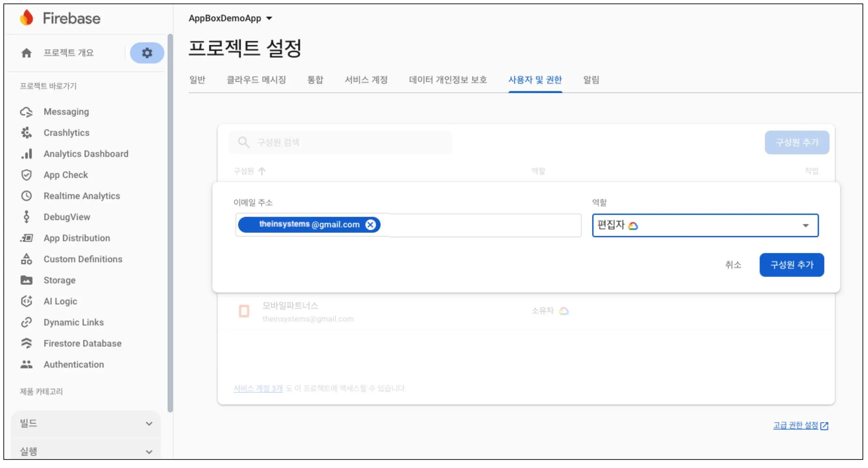The width and height of the screenshot is (868, 468).
Task: Click the member search magnifier icon
Action: (243, 142)
